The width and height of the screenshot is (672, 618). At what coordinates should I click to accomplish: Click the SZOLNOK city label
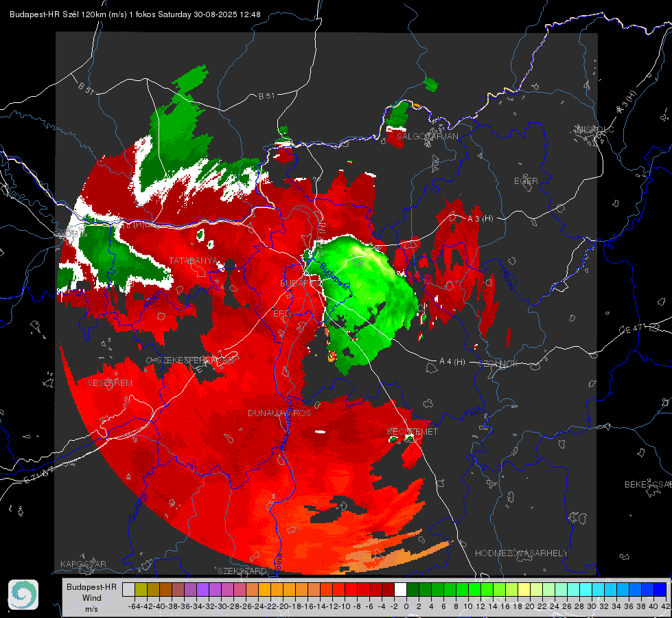click(x=498, y=364)
